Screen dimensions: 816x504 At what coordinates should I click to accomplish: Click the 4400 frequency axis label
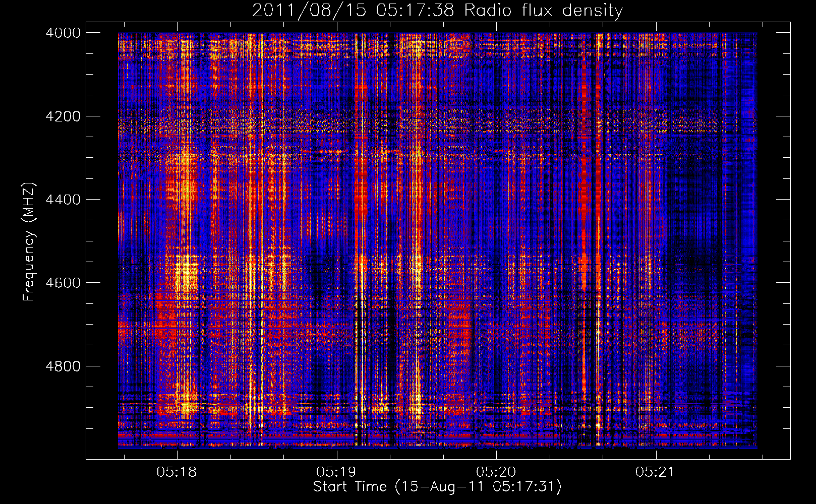pos(63,200)
